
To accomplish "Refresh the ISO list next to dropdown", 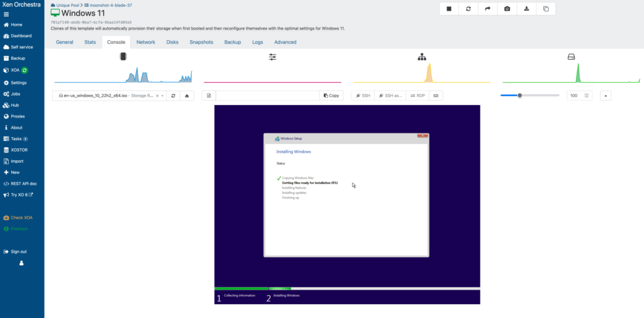I will pos(174,96).
